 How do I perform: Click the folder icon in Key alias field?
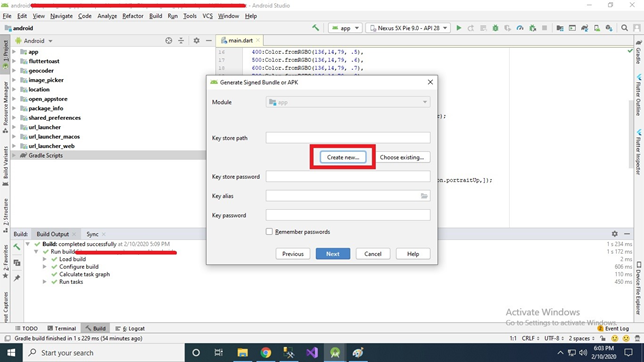(x=424, y=196)
